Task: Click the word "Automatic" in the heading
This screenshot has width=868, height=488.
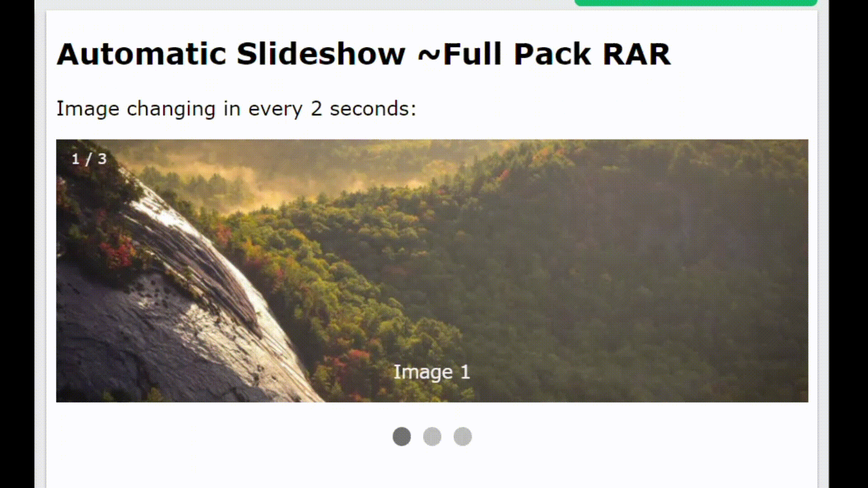Action: tap(142, 54)
